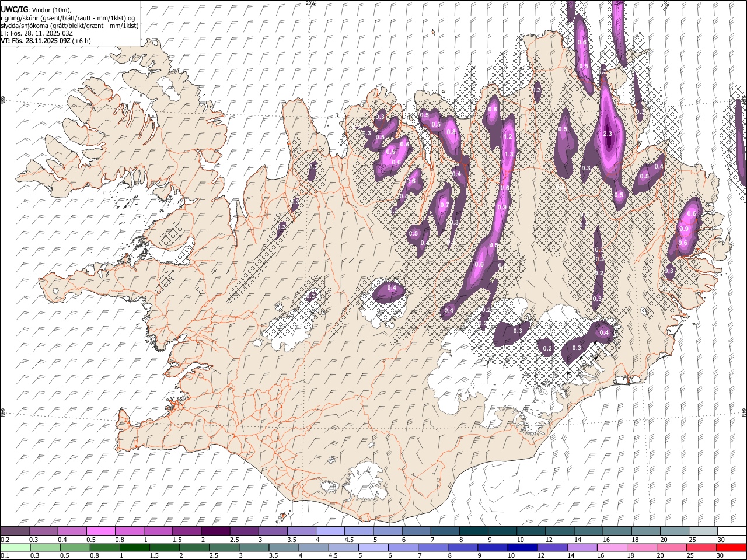Select the 20–25 rose swatch in lower legend row

[x=672, y=547]
